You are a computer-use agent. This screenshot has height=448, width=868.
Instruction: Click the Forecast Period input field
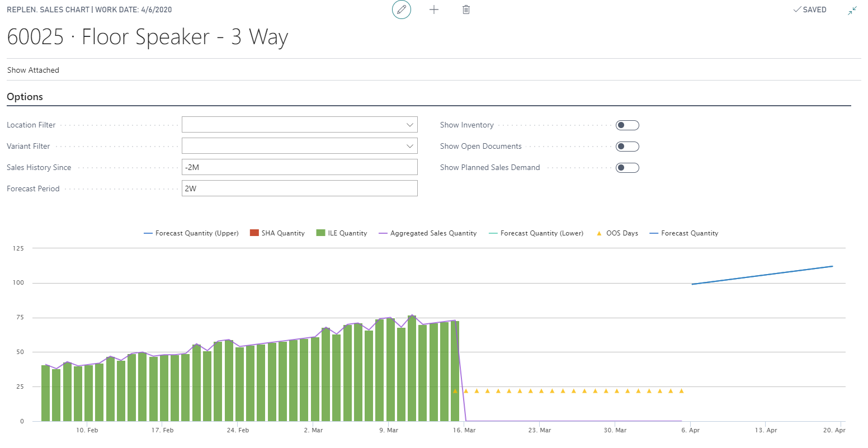[299, 188]
